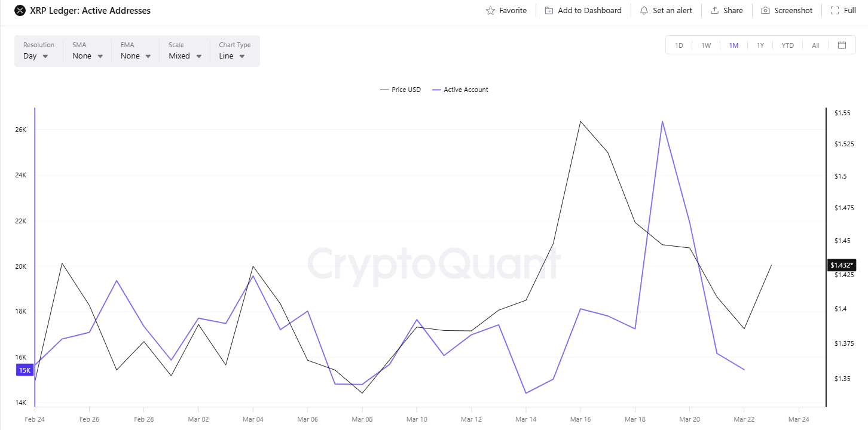868x430 pixels.
Task: Switch time range to 1D
Action: tap(679, 45)
